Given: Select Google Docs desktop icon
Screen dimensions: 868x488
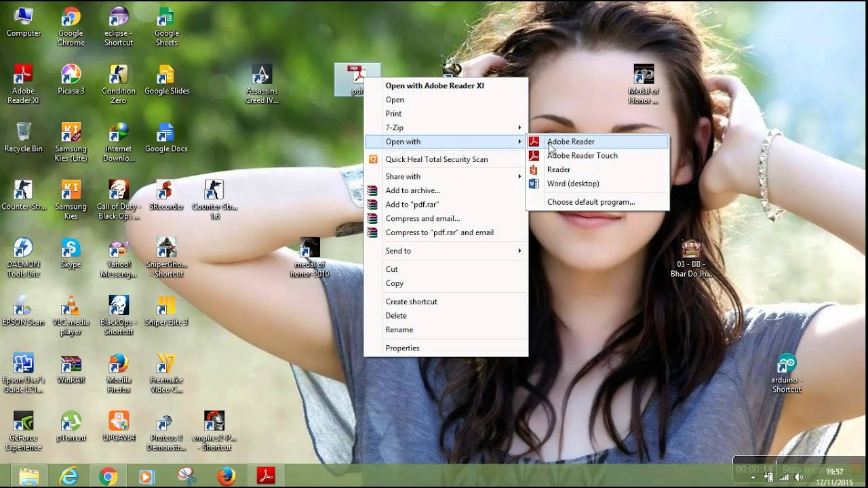Looking at the screenshot, I should (166, 138).
